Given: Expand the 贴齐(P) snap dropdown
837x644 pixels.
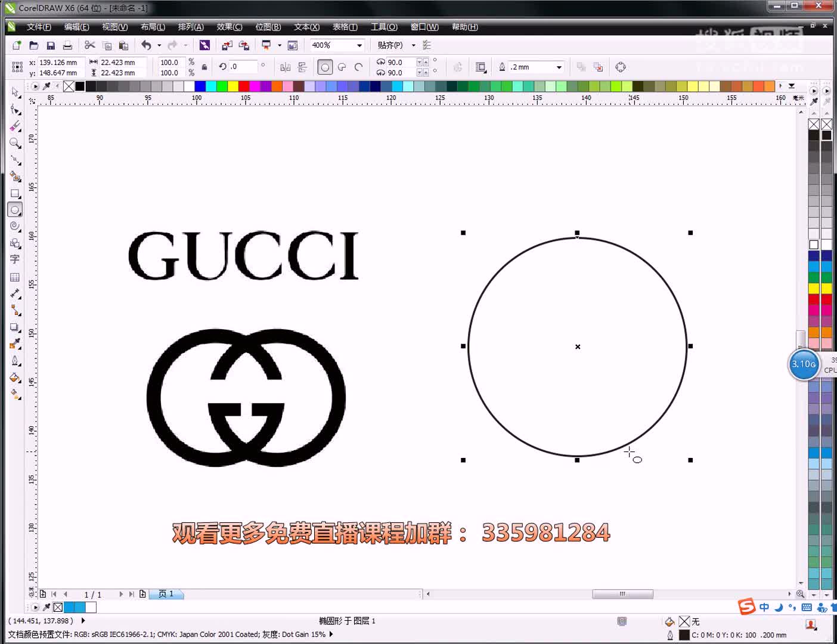Looking at the screenshot, I should tap(413, 45).
